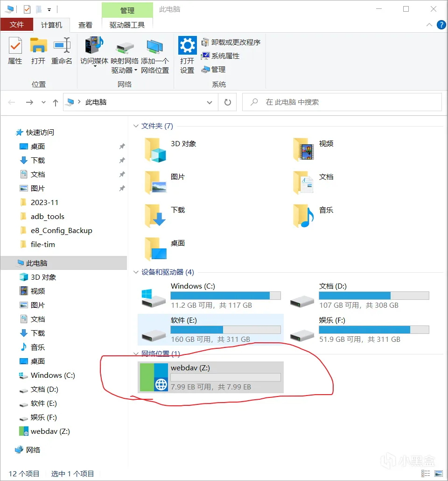The image size is (448, 481).
Task: Click 音乐 in navigation tree
Action: click(38, 347)
